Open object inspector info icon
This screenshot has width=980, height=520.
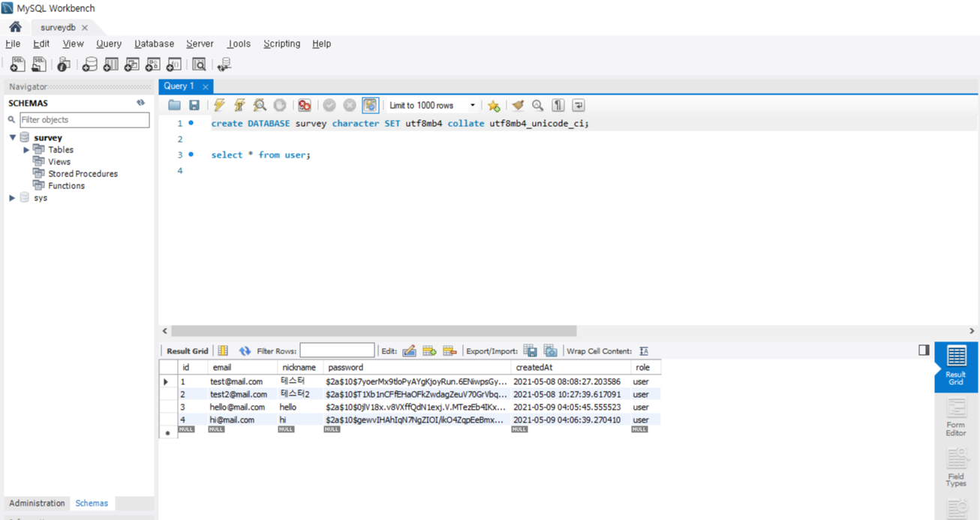pos(64,65)
